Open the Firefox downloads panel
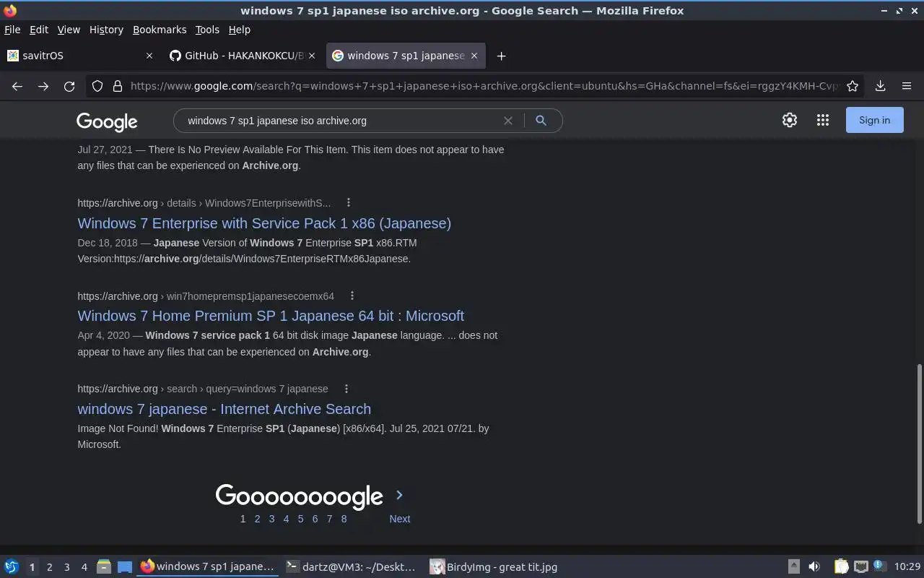Image resolution: width=924 pixels, height=578 pixels. [x=880, y=86]
